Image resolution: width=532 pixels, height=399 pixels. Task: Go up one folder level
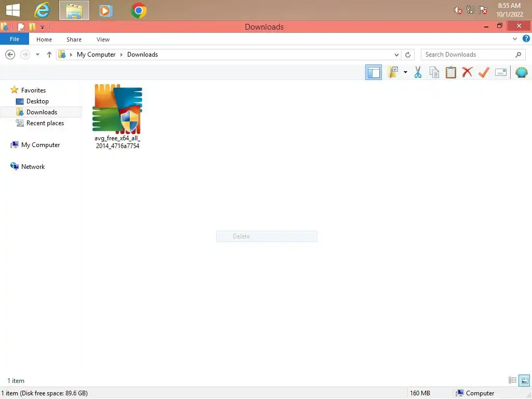49,54
